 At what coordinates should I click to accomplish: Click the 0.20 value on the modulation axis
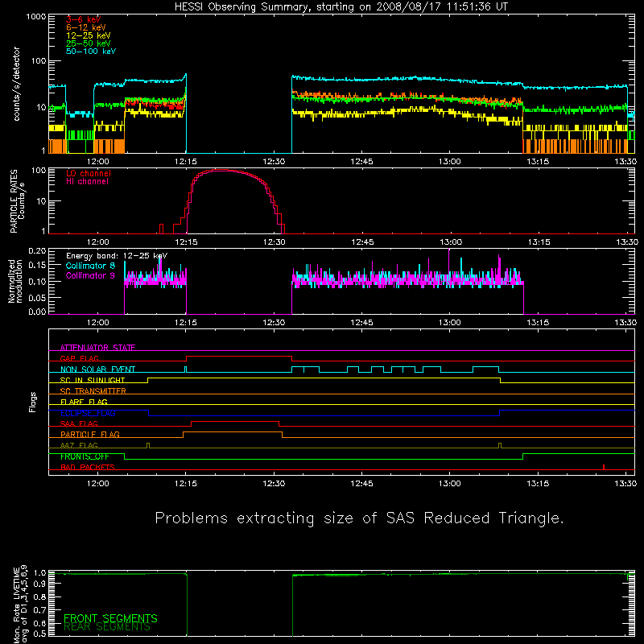(37, 251)
